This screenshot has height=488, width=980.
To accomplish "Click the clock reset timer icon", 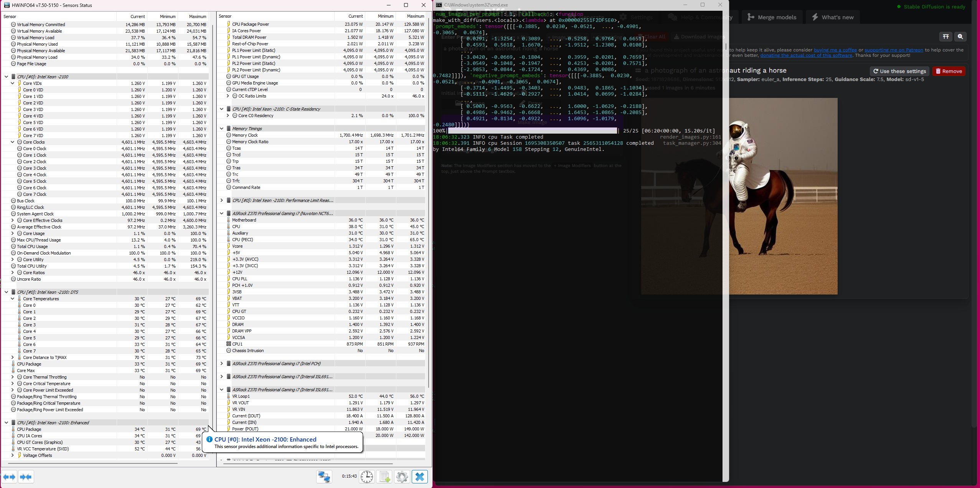I will tap(367, 477).
